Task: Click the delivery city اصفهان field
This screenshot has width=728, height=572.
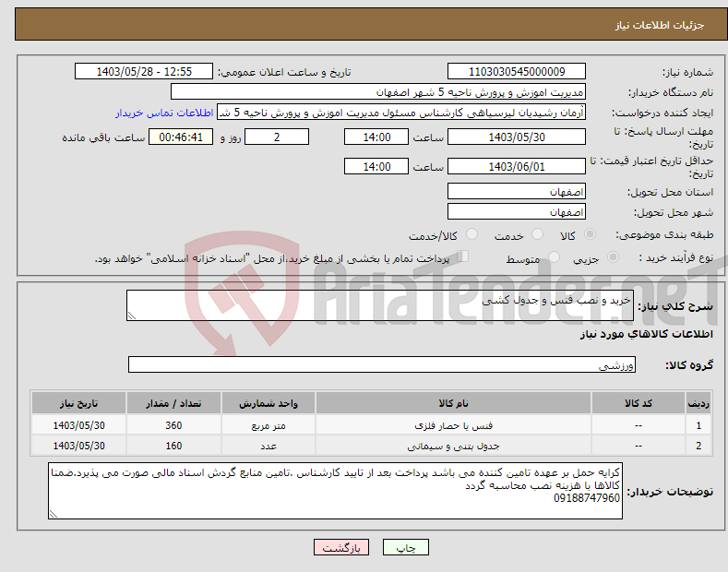Action: tap(517, 211)
